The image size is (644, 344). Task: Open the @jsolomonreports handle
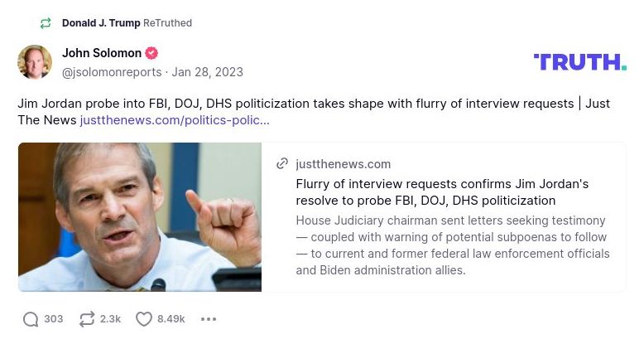point(113,72)
